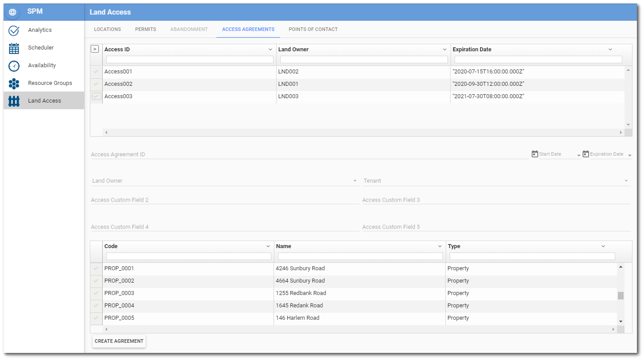Viewport: 644px width, 360px height.
Task: Click the Create Agreement button
Action: 119,341
